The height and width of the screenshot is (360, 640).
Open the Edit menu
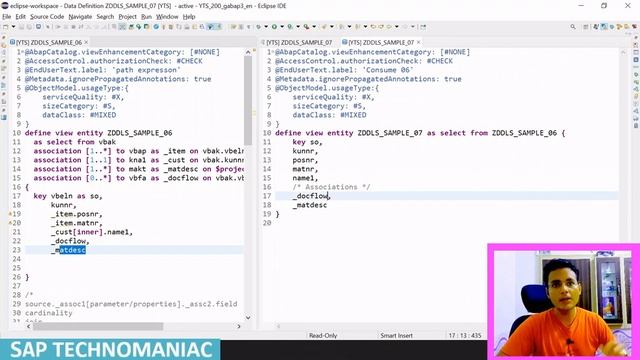(20, 17)
